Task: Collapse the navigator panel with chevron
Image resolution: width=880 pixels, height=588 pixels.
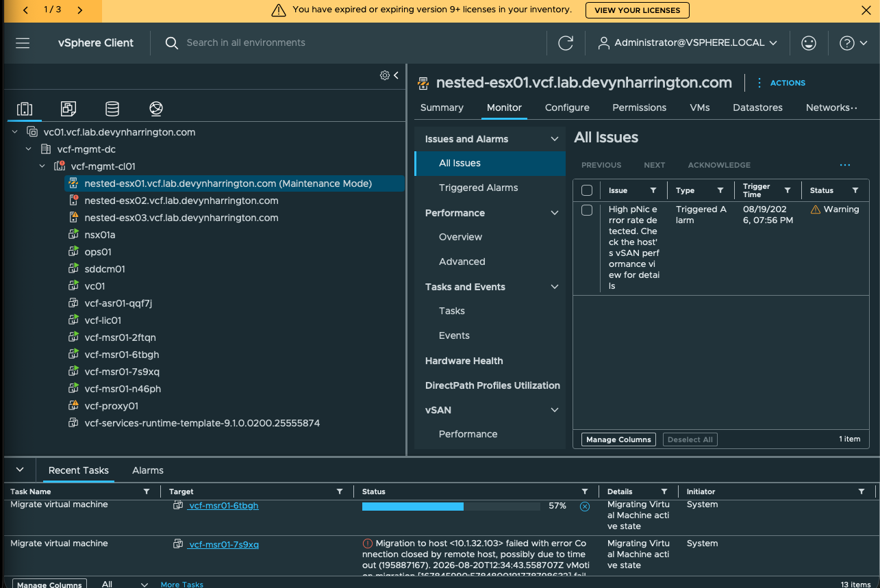Action: pyautogui.click(x=396, y=75)
